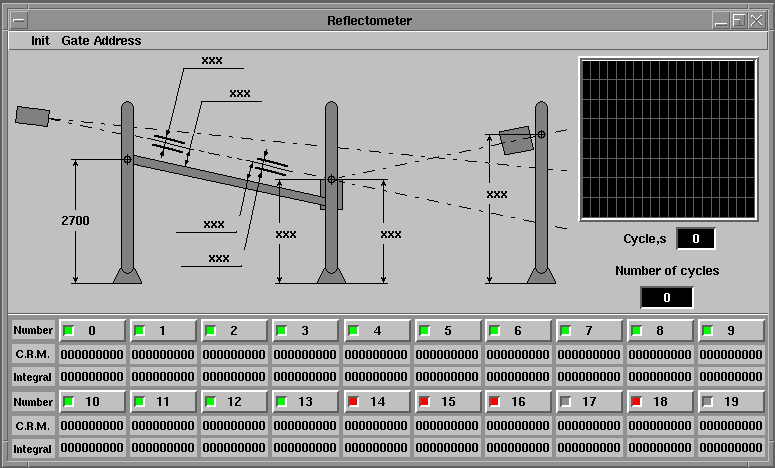This screenshot has height=468, width=775.
Task: Open the Init menu
Action: [x=40, y=41]
